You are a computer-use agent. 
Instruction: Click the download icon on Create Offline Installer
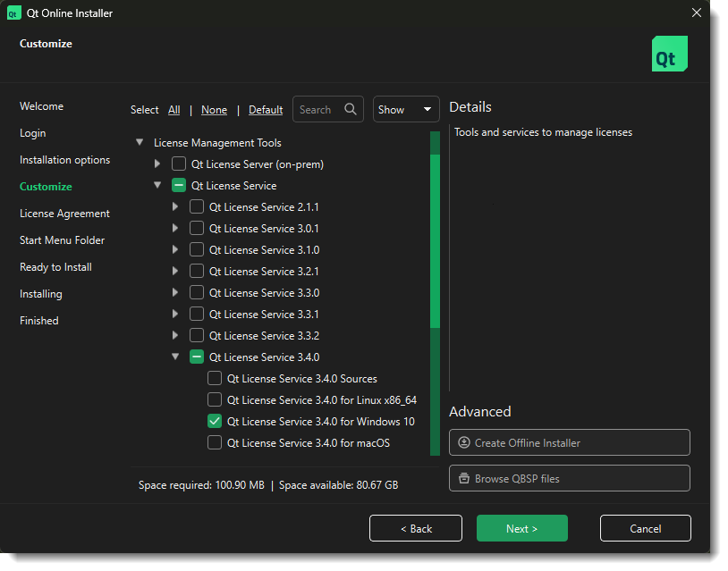coord(463,442)
